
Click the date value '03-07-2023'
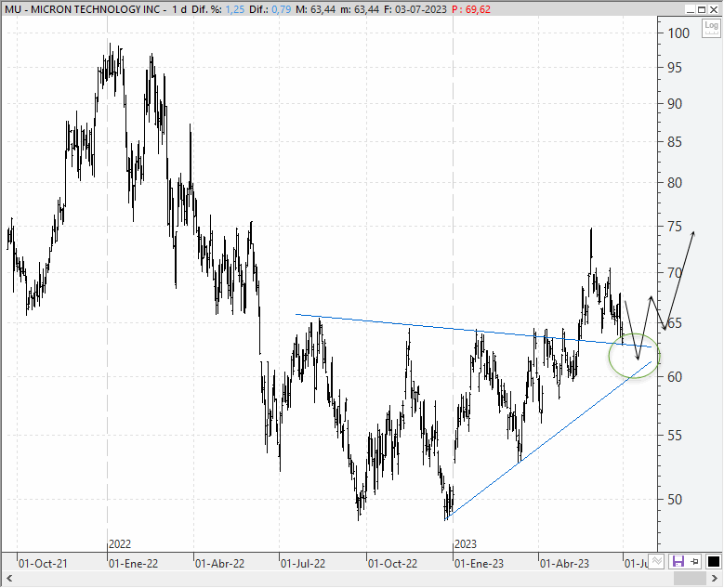[421, 9]
